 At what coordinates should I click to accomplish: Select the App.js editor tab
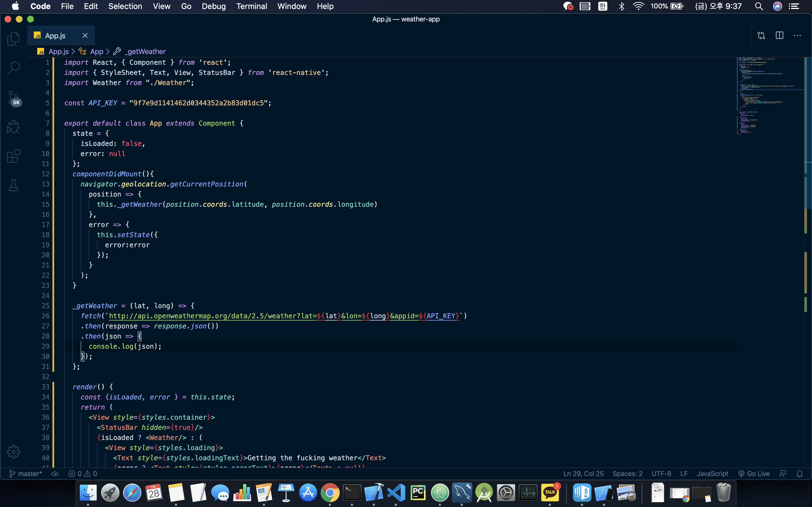(55, 35)
